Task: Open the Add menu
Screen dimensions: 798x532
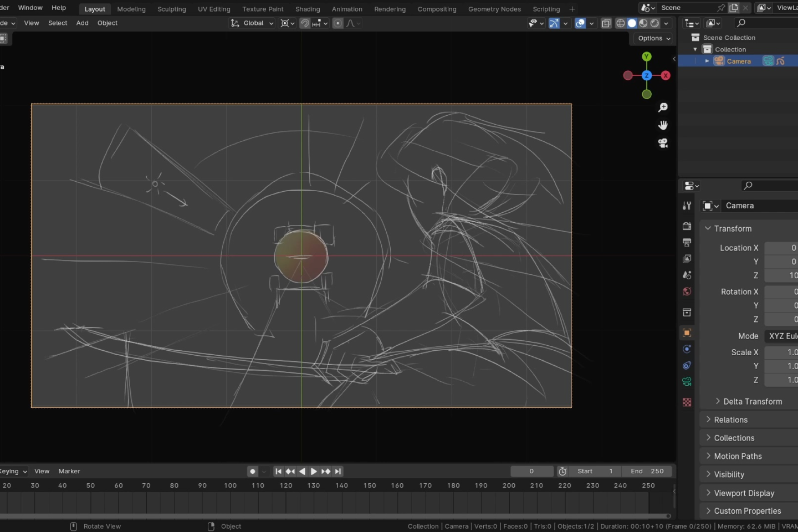Action: coord(82,23)
